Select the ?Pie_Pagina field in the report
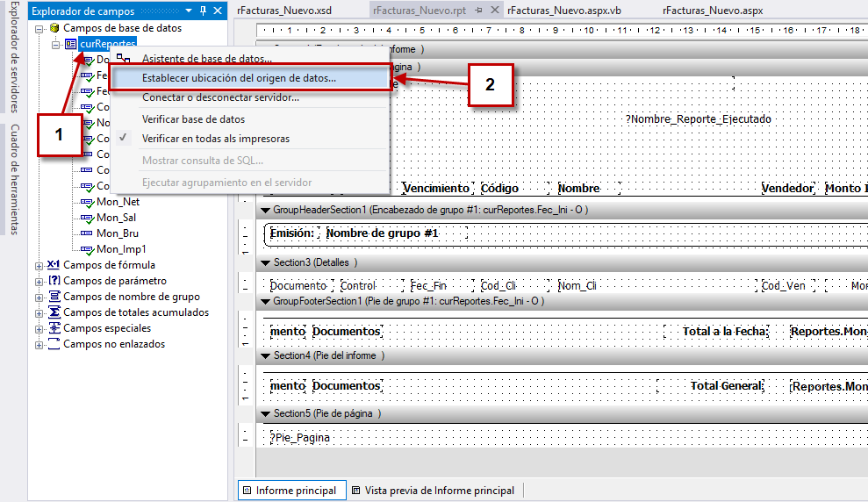 coord(300,437)
